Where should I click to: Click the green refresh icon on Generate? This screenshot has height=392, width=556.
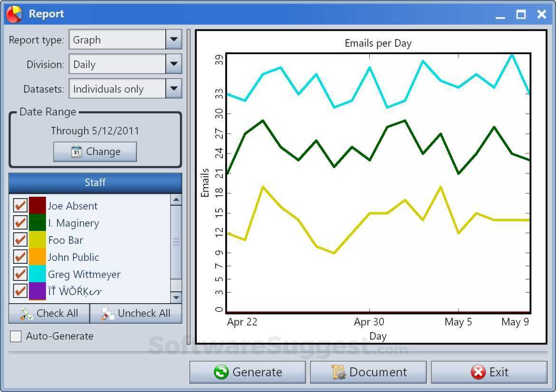click(x=221, y=372)
